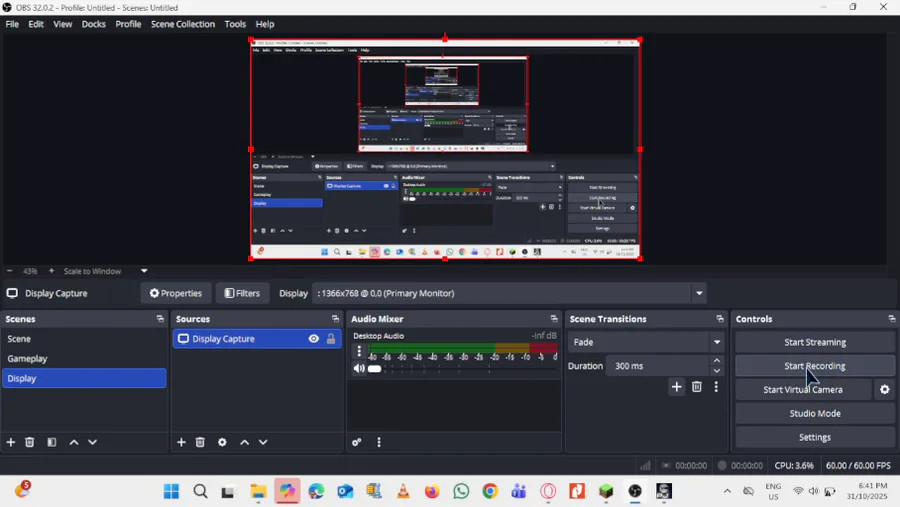The height and width of the screenshot is (507, 900).
Task: Open the Scene Collection menu
Action: 183,24
